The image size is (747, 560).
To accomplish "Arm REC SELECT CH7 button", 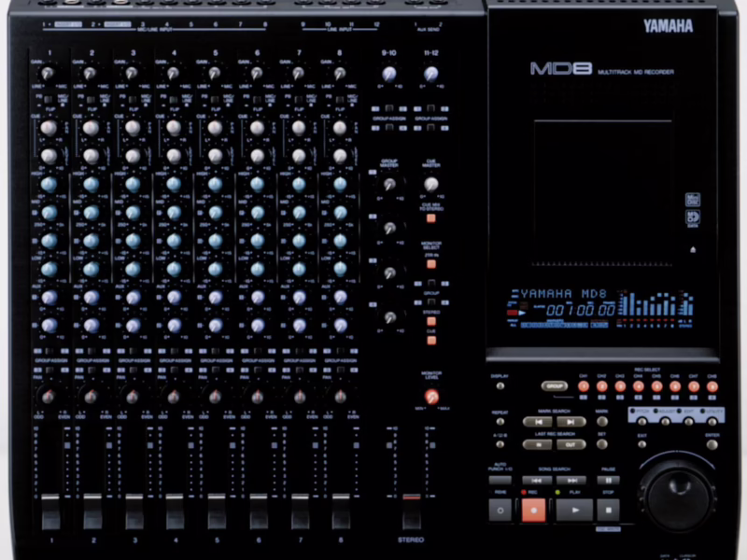I will pos(694,386).
